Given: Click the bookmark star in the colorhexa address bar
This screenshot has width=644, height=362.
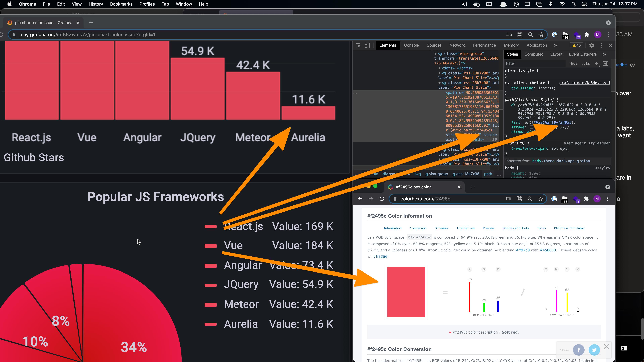Looking at the screenshot, I should click(541, 199).
